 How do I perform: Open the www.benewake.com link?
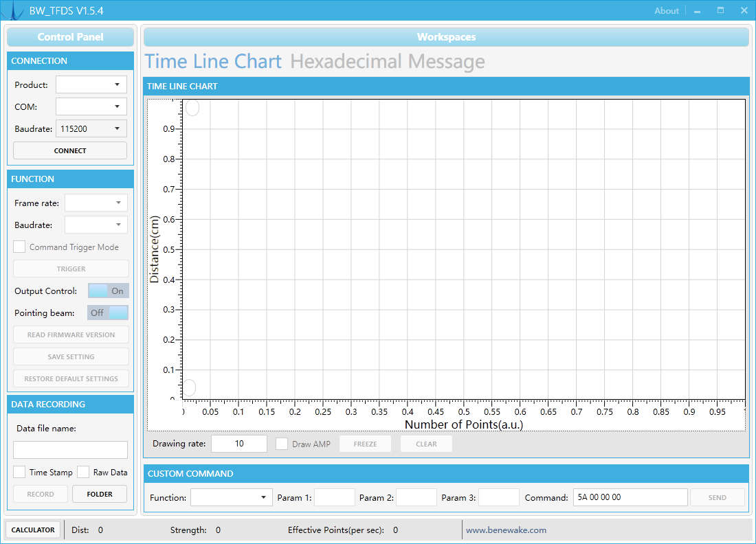(x=507, y=530)
